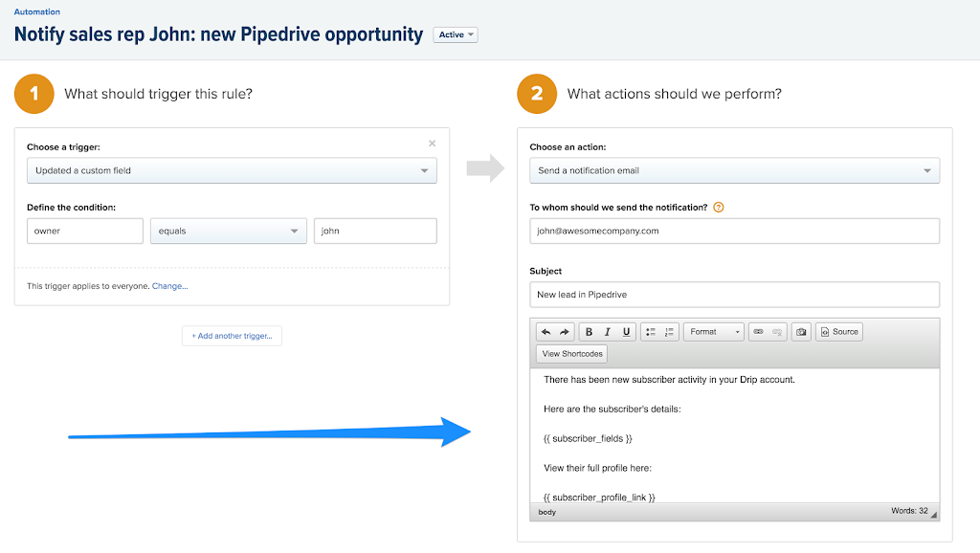
Task: Click the insert link icon
Action: tap(758, 332)
